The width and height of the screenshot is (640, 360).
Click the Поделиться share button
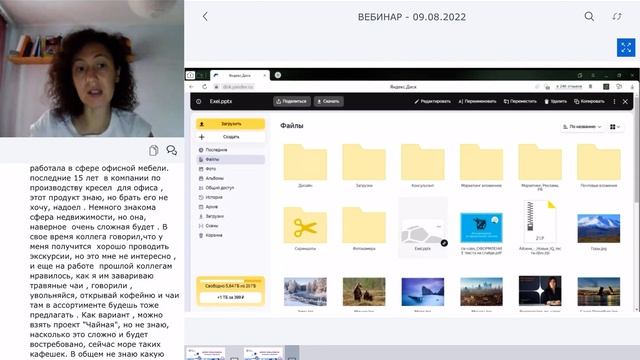click(291, 101)
